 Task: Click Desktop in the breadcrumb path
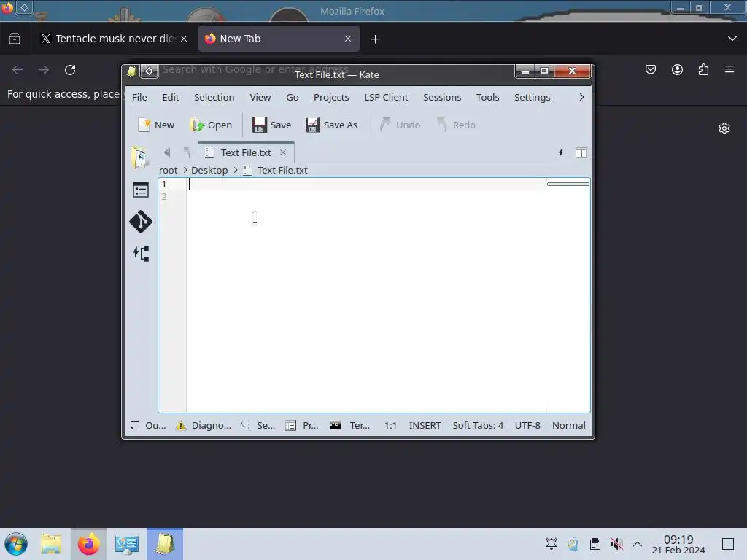click(x=209, y=170)
